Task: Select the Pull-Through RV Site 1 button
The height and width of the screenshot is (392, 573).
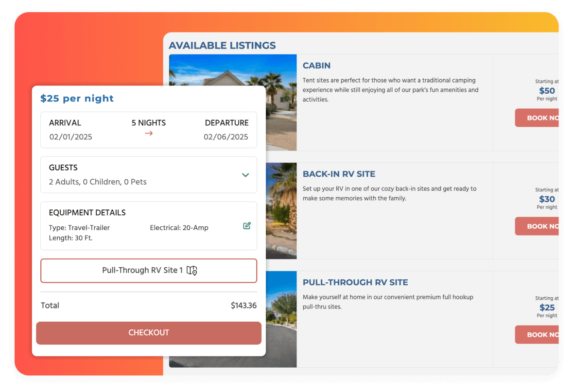Action: 148,271
